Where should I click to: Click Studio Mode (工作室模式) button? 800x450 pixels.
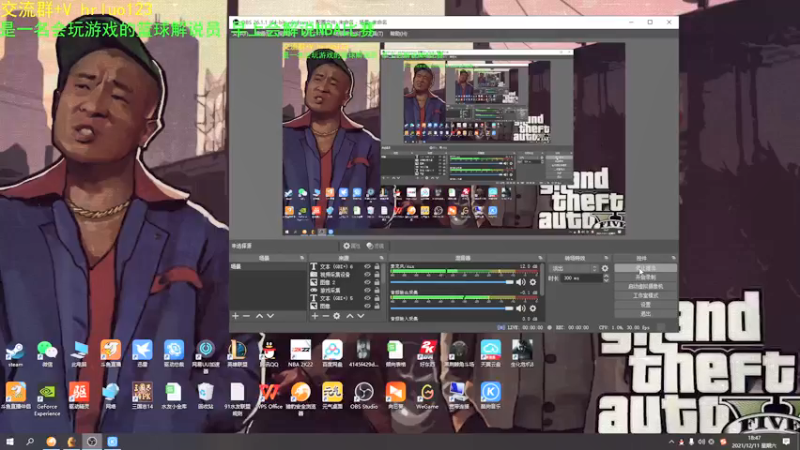(x=646, y=295)
